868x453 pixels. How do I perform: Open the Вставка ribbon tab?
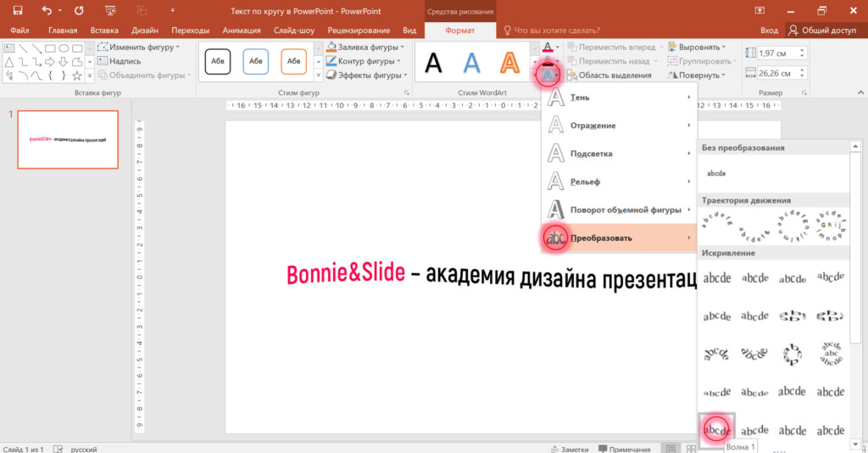(104, 31)
